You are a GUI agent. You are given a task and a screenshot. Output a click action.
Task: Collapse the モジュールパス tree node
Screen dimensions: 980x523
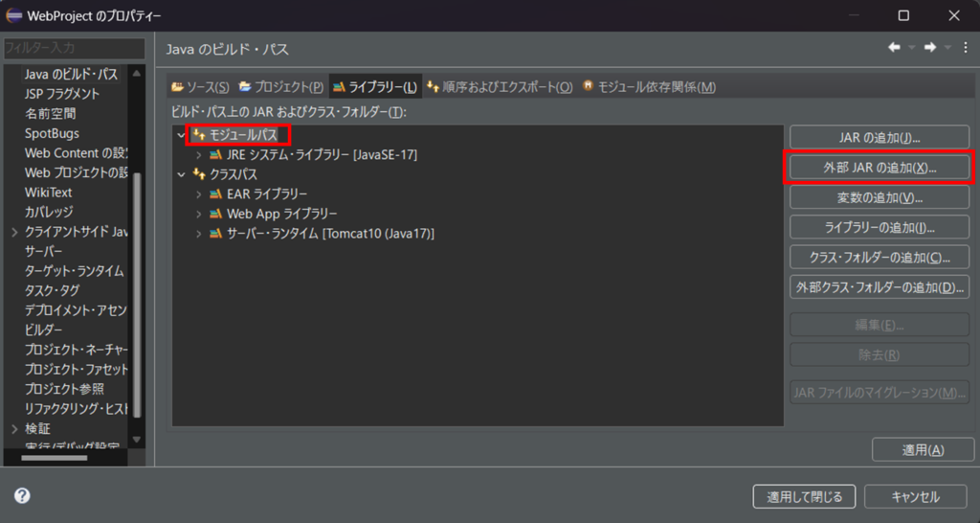tap(181, 135)
